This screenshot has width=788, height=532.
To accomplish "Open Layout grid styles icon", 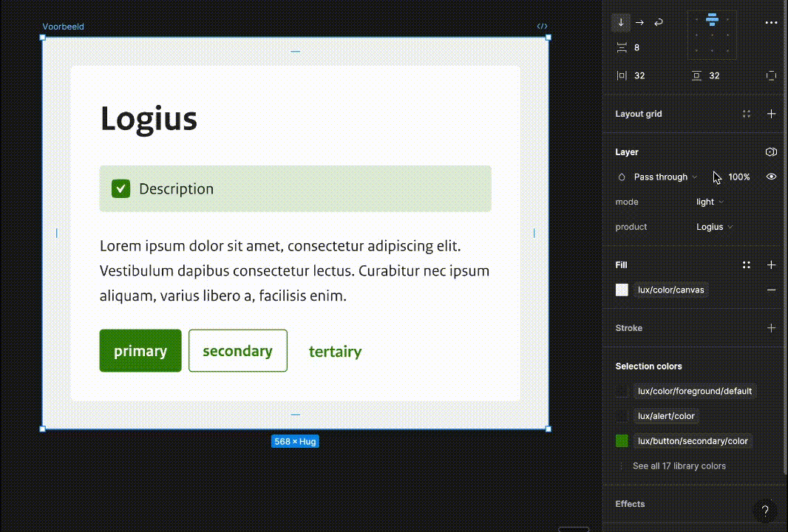I will click(x=747, y=114).
